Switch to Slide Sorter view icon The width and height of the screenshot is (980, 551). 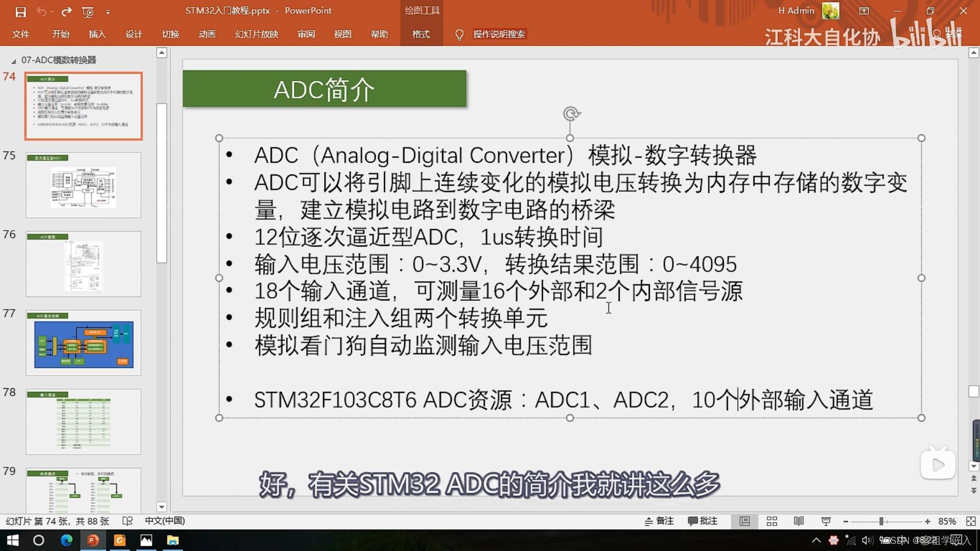click(x=772, y=521)
